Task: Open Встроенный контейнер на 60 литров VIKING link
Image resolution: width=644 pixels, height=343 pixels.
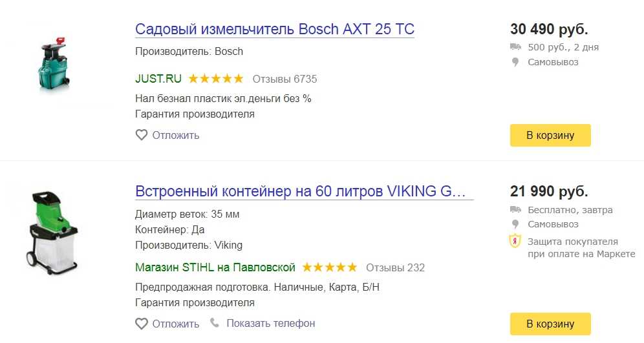Action: point(305,191)
